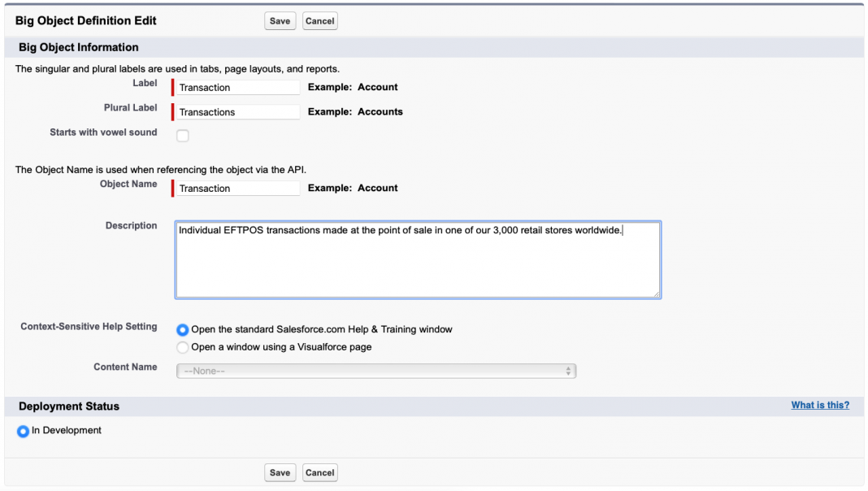
Task: Select standard Salesforce.com Help & Training window option
Action: click(183, 330)
